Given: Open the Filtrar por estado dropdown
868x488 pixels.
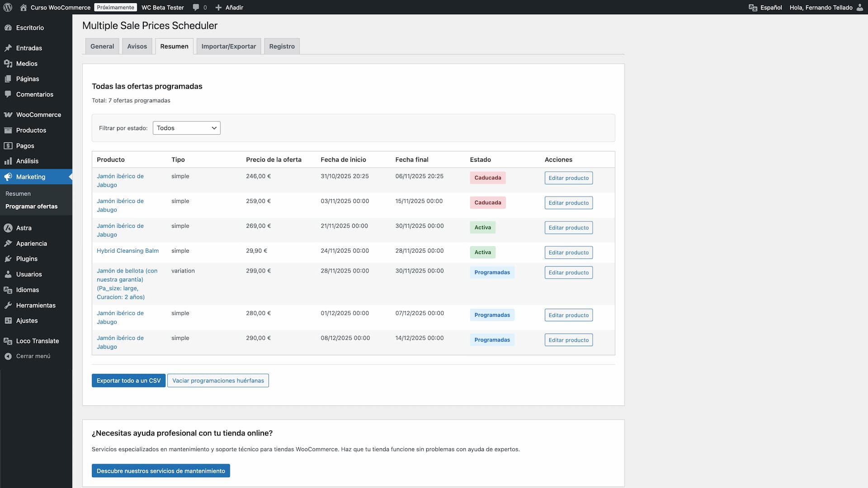Looking at the screenshot, I should click(x=186, y=128).
